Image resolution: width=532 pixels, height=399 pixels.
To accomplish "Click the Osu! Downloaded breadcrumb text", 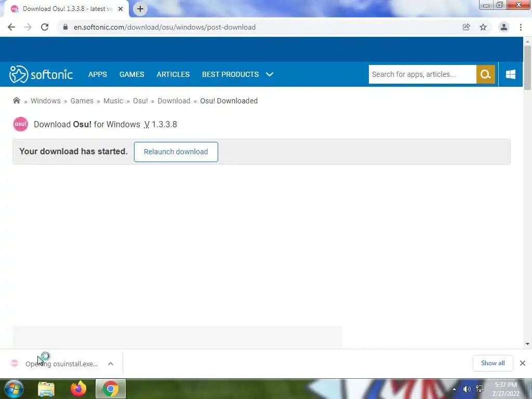I will (229, 101).
